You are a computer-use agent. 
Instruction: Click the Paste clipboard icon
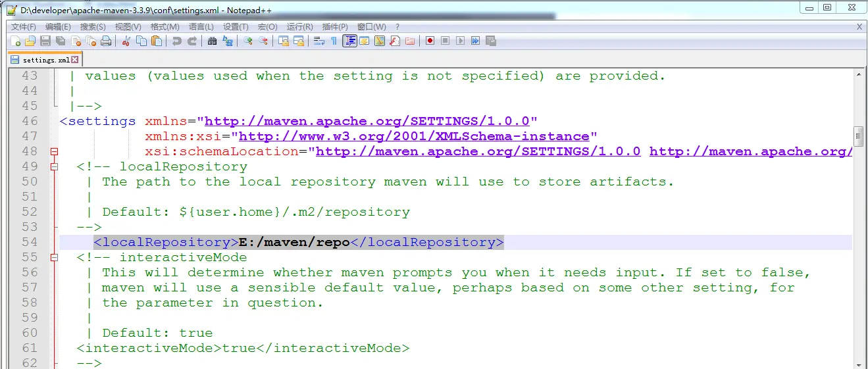pyautogui.click(x=157, y=41)
